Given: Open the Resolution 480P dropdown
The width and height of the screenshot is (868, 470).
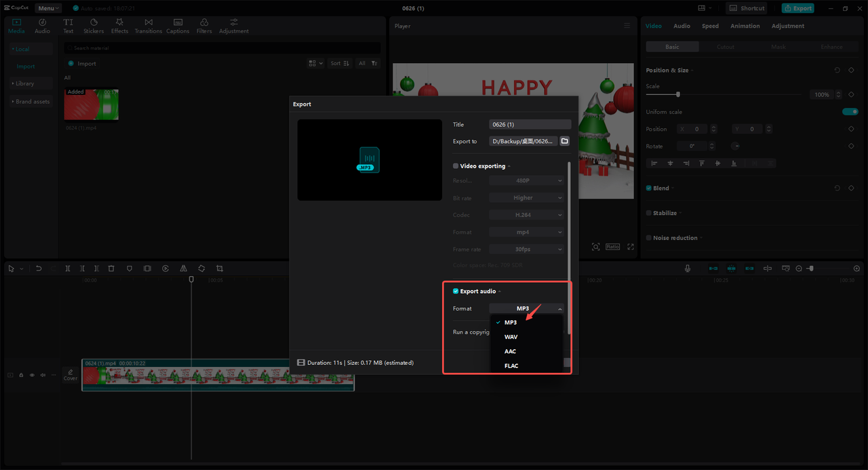Looking at the screenshot, I should 526,180.
